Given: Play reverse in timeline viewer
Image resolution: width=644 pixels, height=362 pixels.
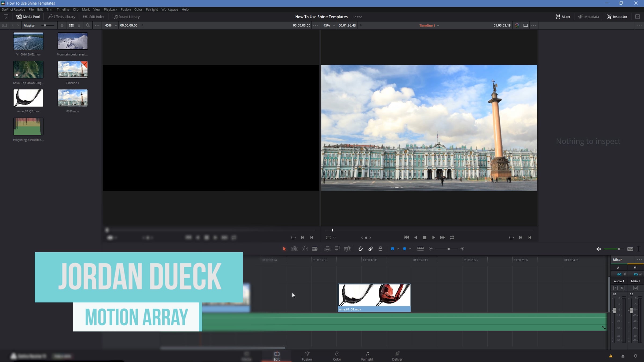Looking at the screenshot, I should (416, 238).
